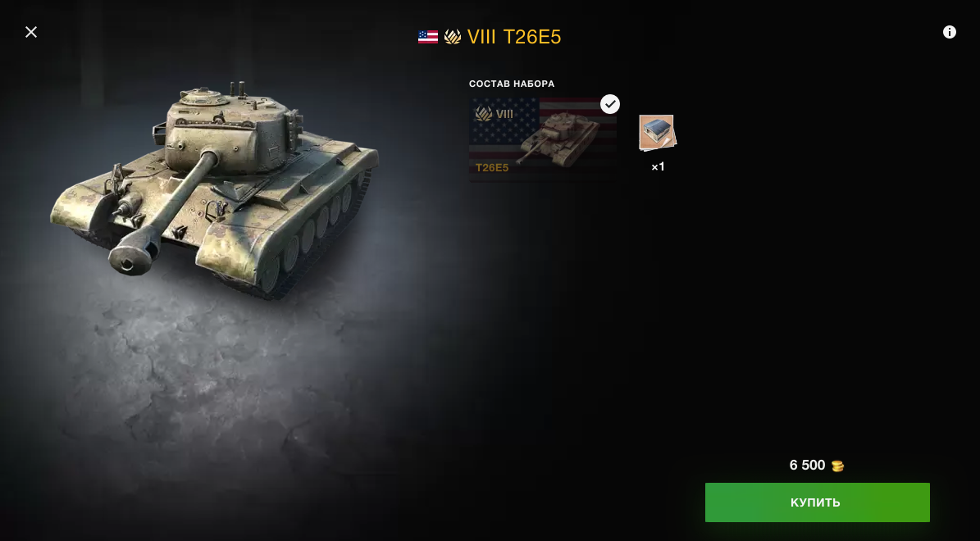Click the small tank picture in card
This screenshot has width=980, height=541.
559,138
